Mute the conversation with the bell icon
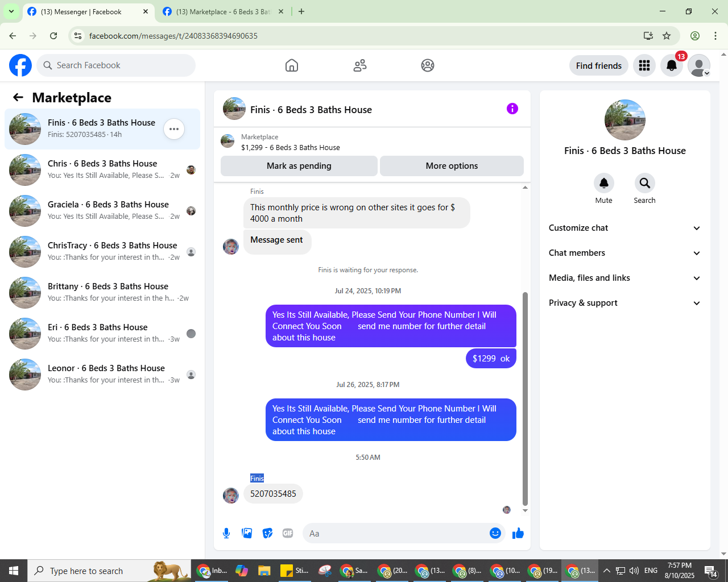The image size is (728, 582). pyautogui.click(x=604, y=183)
